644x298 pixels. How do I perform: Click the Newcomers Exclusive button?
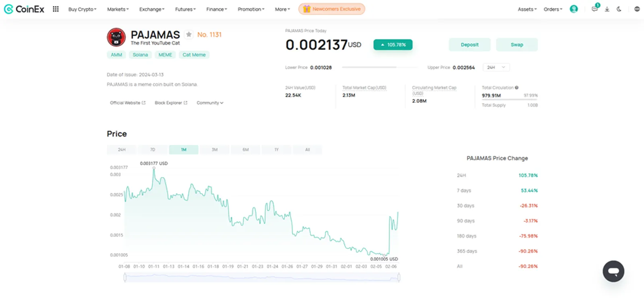(x=332, y=9)
